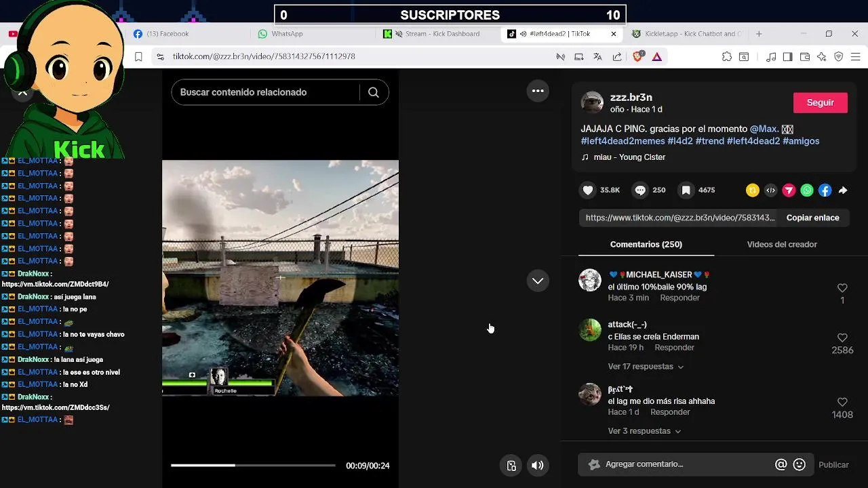868x488 pixels.
Task: Click the browser address bar URL
Action: [264, 56]
